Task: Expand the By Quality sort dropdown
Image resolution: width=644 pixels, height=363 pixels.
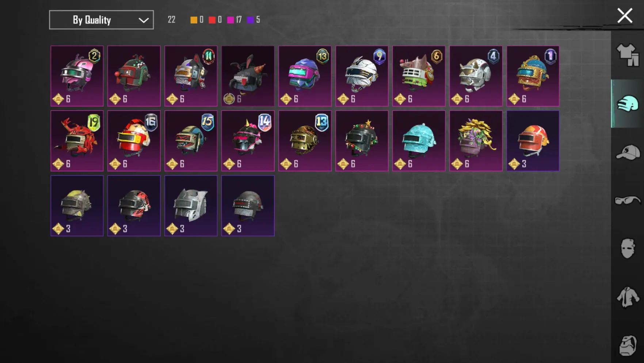Action: click(102, 20)
